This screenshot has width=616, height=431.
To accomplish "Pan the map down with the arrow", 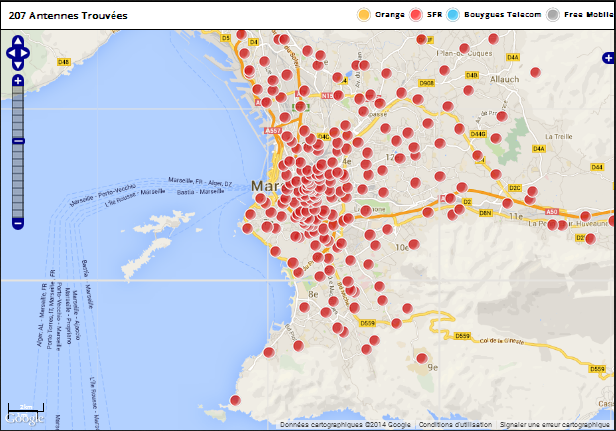I will click(17, 62).
